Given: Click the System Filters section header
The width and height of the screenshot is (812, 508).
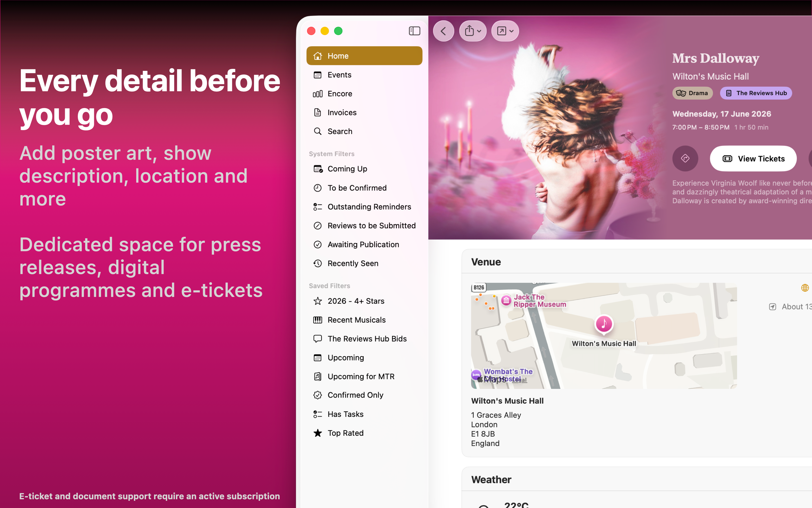Looking at the screenshot, I should click(332, 154).
